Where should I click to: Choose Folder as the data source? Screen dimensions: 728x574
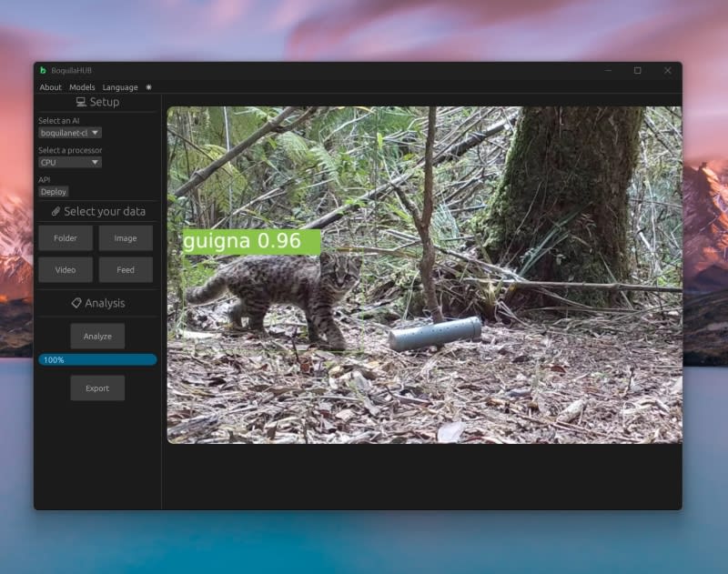coord(66,238)
